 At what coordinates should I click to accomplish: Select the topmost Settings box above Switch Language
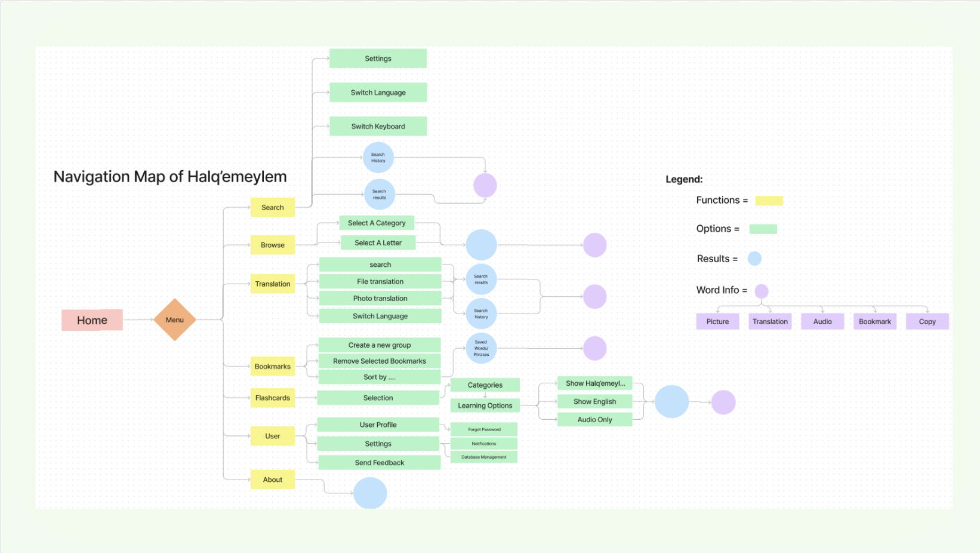378,59
